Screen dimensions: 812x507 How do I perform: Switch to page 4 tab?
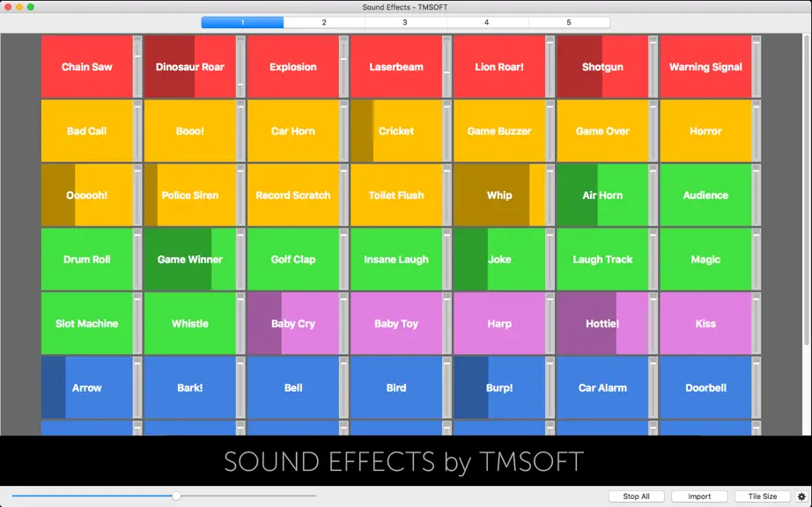[x=487, y=22]
